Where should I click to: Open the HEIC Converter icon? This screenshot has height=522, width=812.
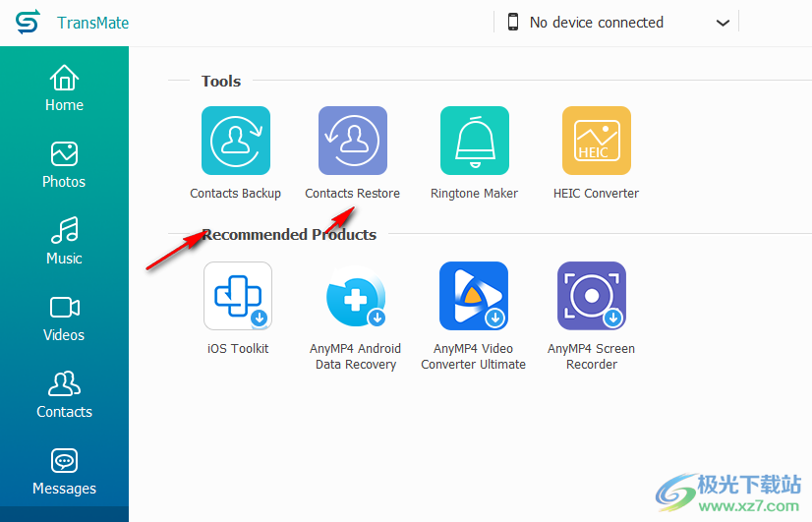(597, 141)
